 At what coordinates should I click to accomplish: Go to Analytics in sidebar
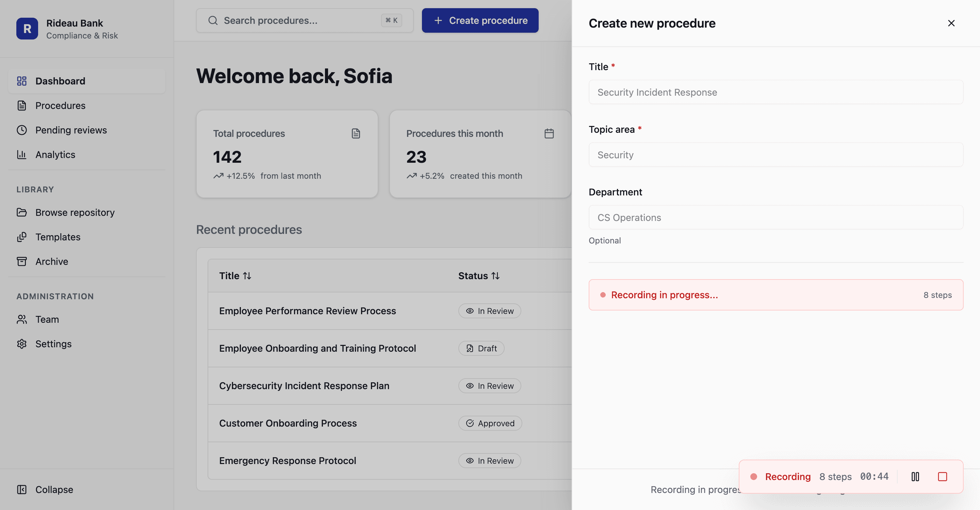coord(55,155)
